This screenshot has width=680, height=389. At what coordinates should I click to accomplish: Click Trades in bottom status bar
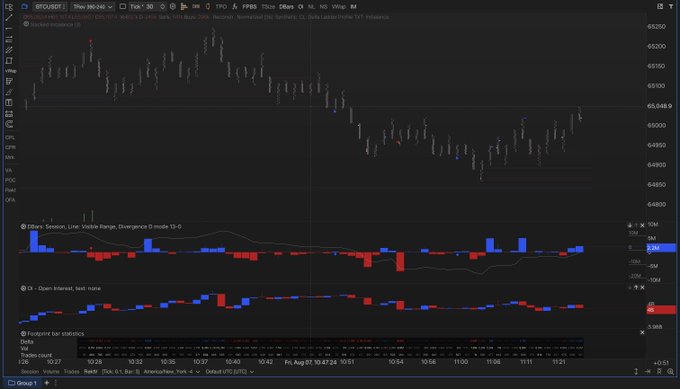(x=72, y=372)
